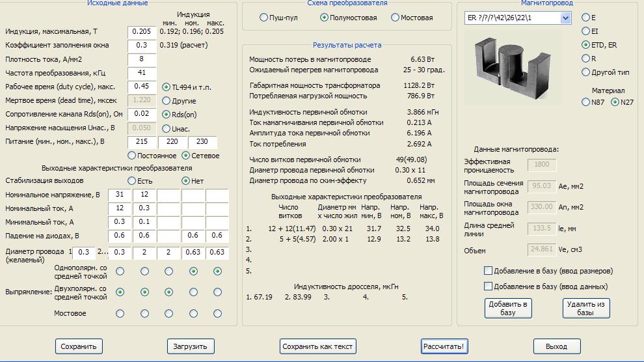This screenshot has width=644, height=362.
Task: Select the Uнас. saturation voltage option
Action: click(x=166, y=129)
